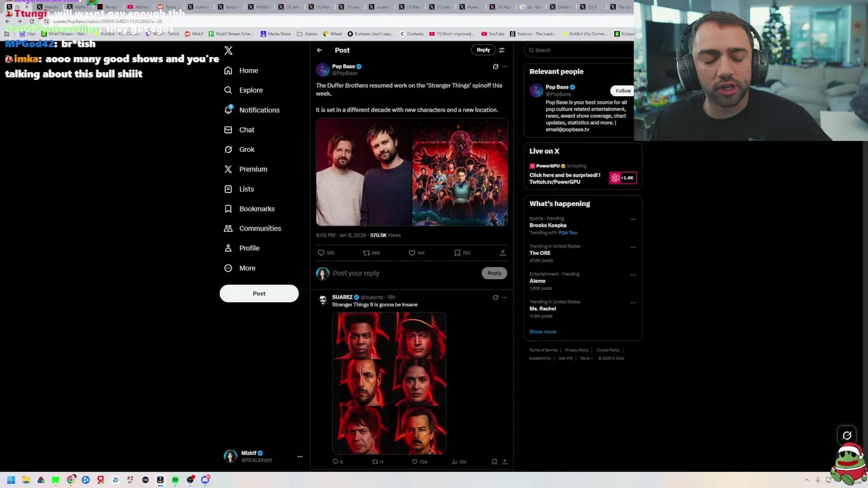Open the Duffer Brothers photo
Image resolution: width=868 pixels, height=488 pixels.
coord(363,172)
